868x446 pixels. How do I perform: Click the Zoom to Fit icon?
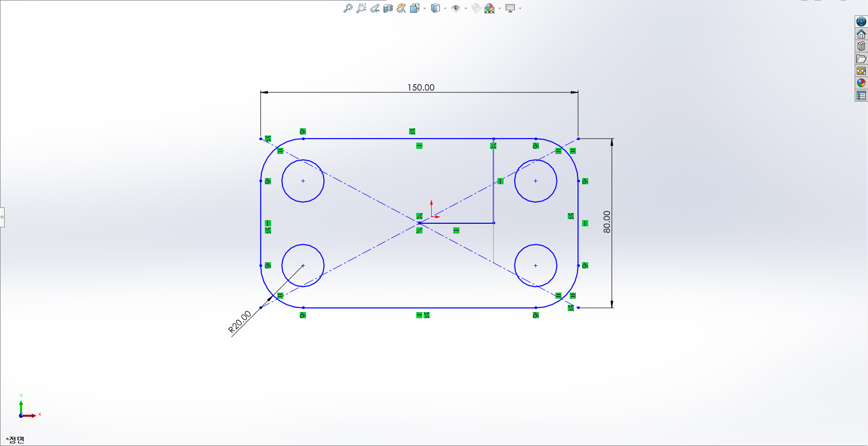click(x=348, y=8)
